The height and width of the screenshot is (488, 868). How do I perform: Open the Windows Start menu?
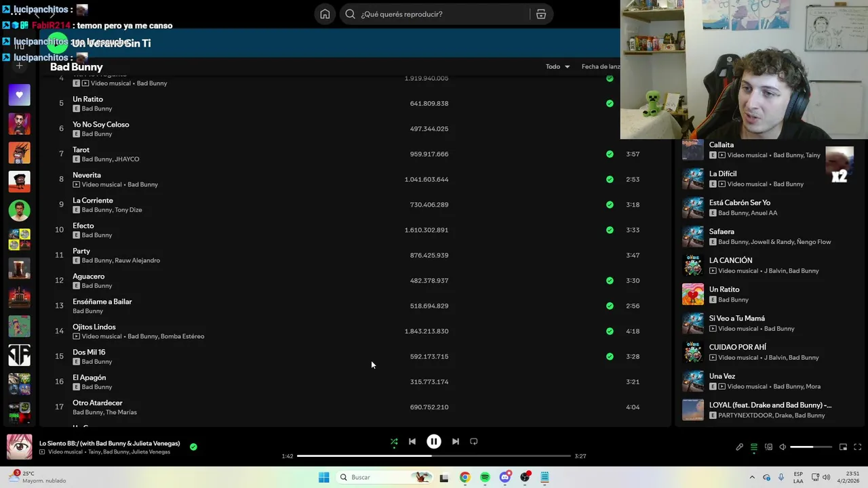[x=324, y=477]
